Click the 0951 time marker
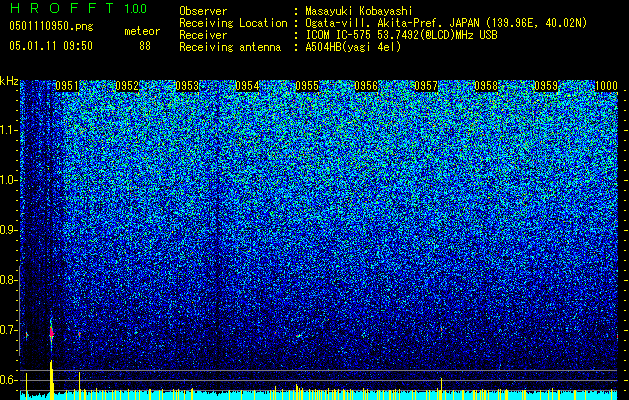 tap(67, 86)
